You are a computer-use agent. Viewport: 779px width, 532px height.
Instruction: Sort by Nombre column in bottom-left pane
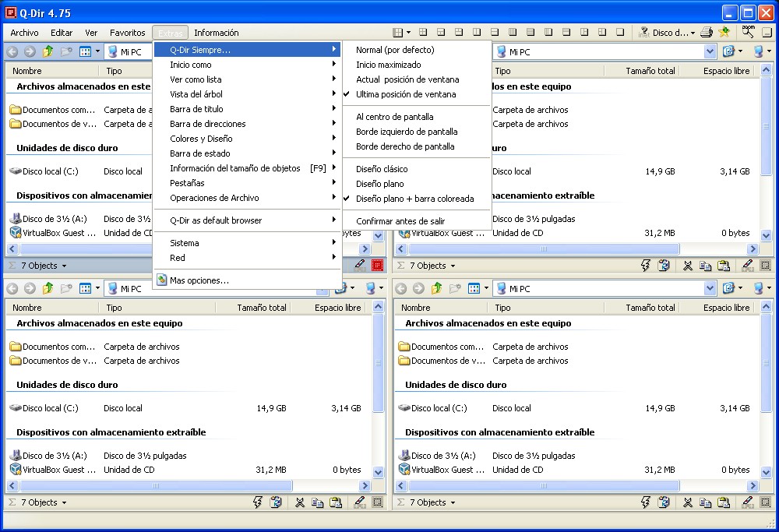pyautogui.click(x=51, y=308)
